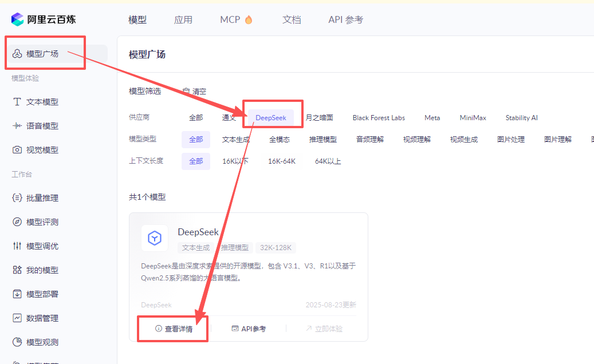Open the 模型 top navigation tab
The width and height of the screenshot is (594, 364).
(137, 19)
